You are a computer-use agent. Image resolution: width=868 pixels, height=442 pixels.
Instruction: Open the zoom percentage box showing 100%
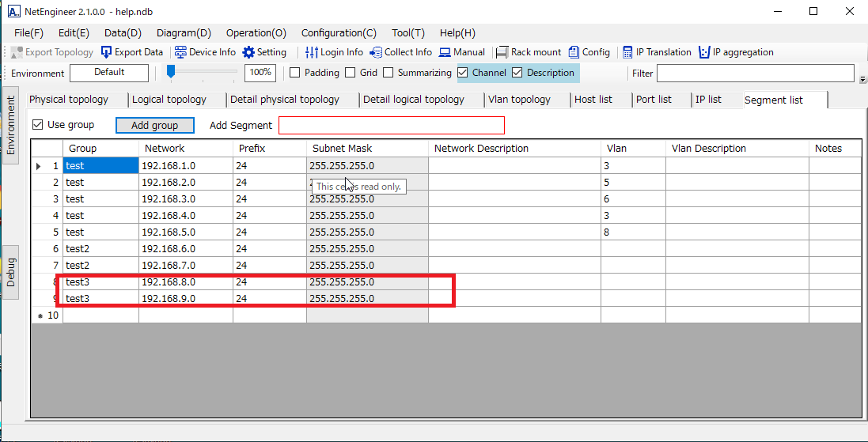click(260, 73)
